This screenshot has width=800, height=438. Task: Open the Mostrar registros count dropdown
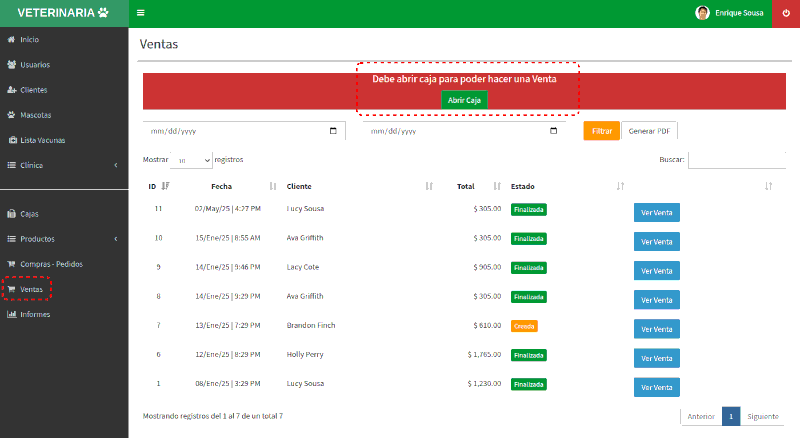[191, 160]
